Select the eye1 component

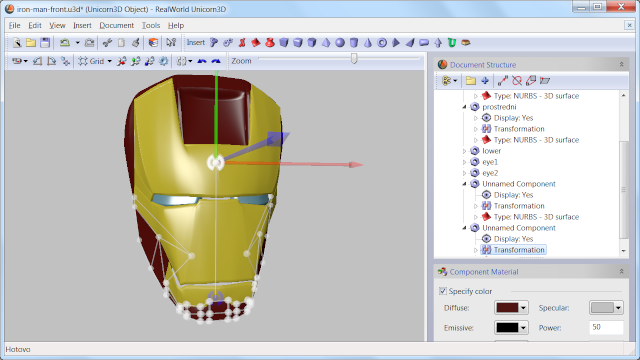490,162
